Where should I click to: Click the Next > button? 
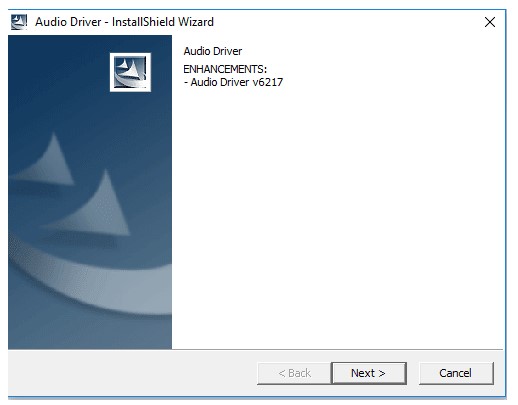pos(369,373)
